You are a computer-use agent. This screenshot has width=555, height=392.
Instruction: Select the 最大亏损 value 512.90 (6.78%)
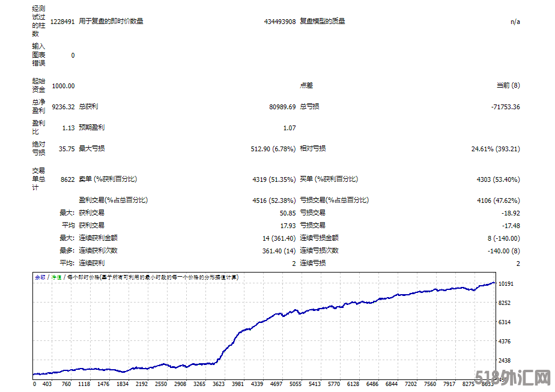click(274, 148)
